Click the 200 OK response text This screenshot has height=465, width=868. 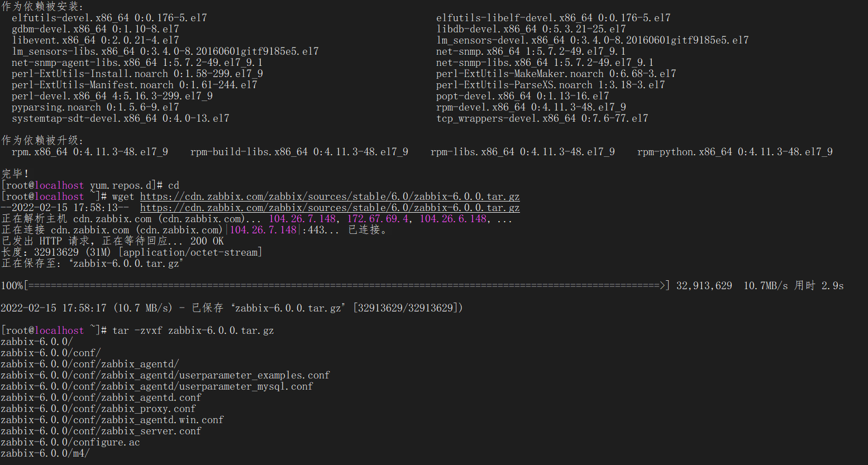point(207,241)
